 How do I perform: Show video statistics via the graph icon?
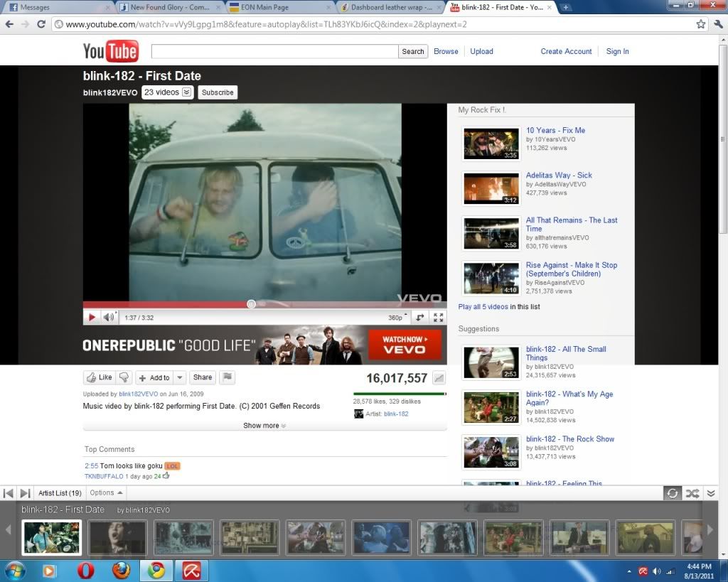point(439,378)
